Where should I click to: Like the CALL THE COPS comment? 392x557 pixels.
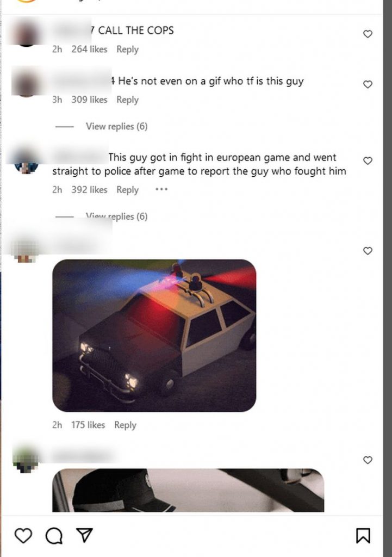(368, 34)
